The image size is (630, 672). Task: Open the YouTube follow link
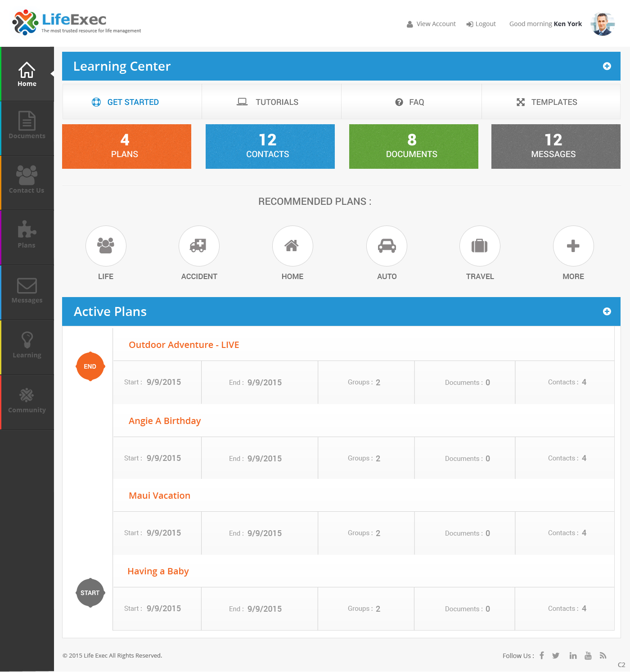coord(588,655)
